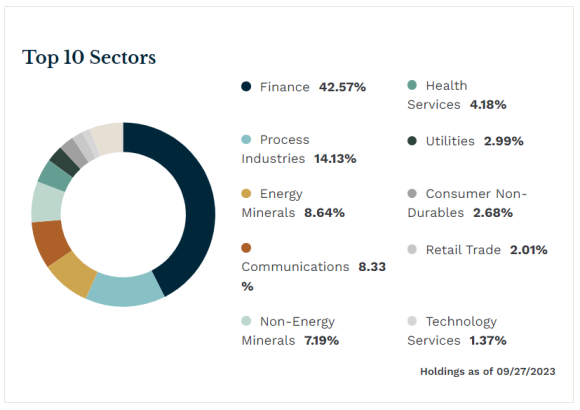Select the gold Energy Minerals donut segment

[74, 274]
